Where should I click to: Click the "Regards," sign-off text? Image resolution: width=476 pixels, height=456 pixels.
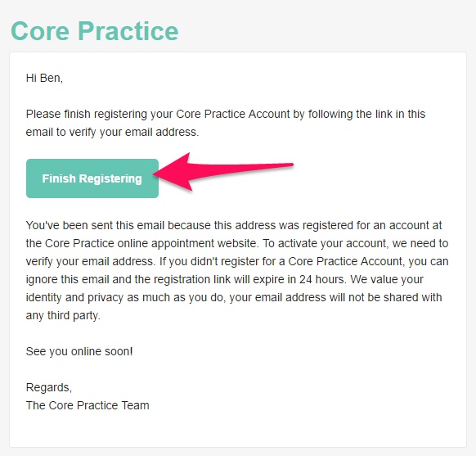tap(49, 387)
